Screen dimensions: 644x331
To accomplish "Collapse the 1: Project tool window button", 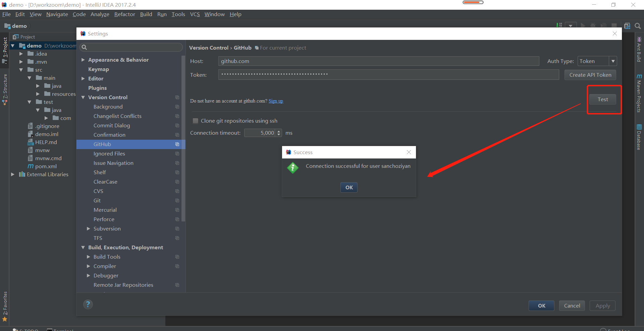I will [x=5, y=50].
